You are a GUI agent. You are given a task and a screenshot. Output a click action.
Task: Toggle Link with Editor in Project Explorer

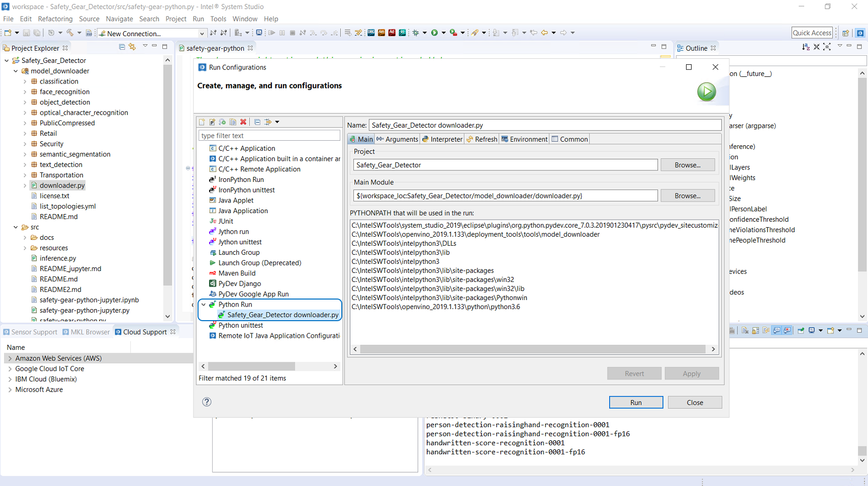coord(132,47)
